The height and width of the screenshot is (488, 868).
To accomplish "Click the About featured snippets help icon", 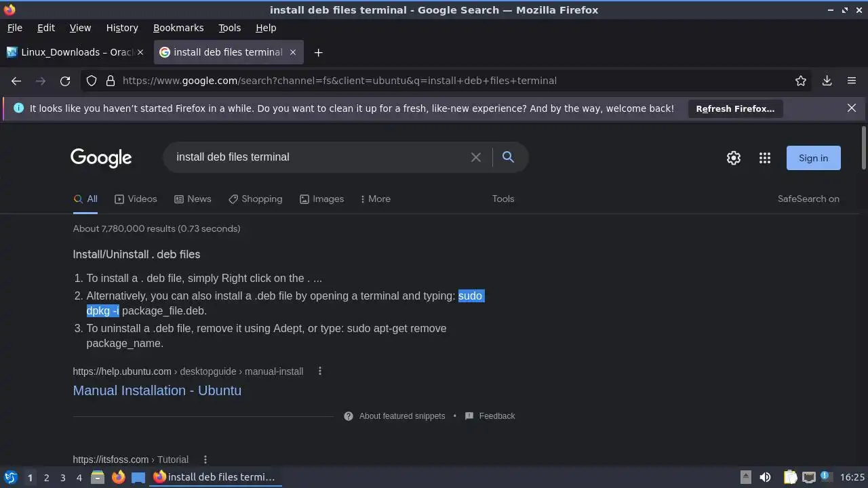I will coord(349,416).
